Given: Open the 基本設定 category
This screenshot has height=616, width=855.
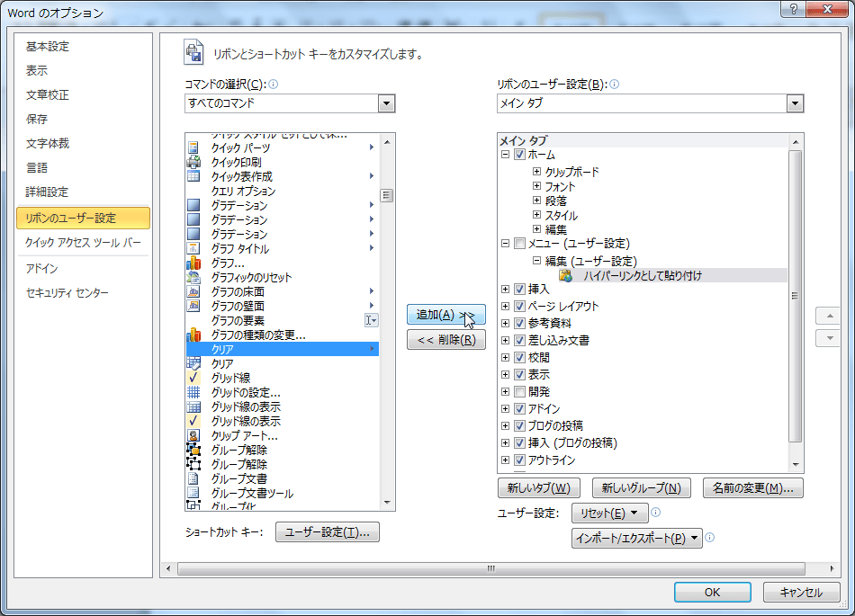Looking at the screenshot, I should coord(48,46).
